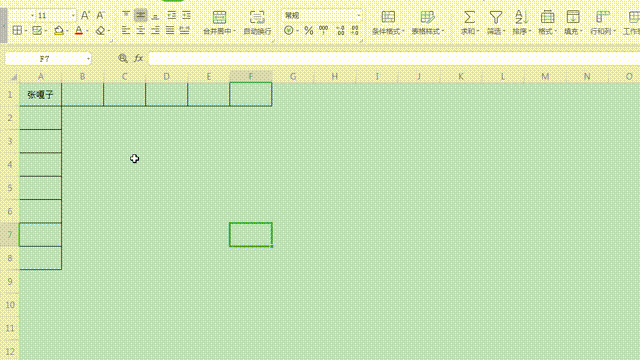The image size is (640, 360).
Task: Select bordered cell A8
Action: tap(40, 258)
